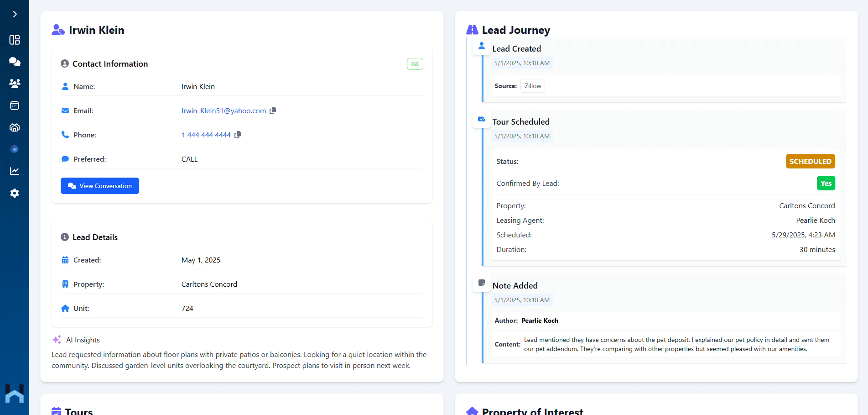
Task: Expand the Lead Created journey entry
Action: click(x=517, y=48)
